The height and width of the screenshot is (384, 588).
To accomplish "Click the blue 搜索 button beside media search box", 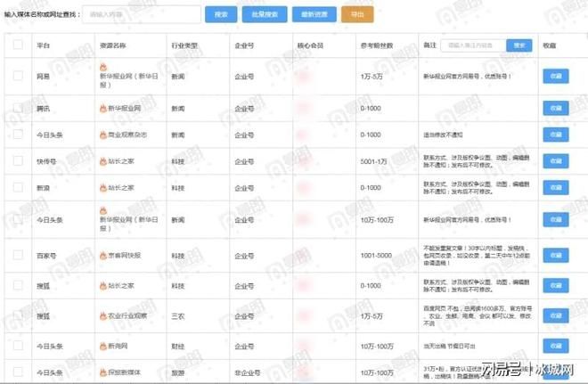I will (221, 14).
